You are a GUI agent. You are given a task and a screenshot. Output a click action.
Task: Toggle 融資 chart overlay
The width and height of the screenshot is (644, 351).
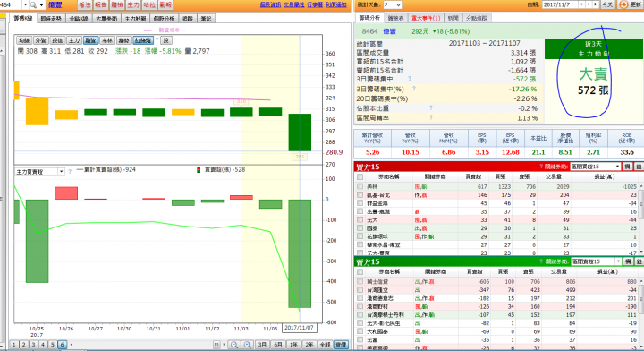point(90,40)
